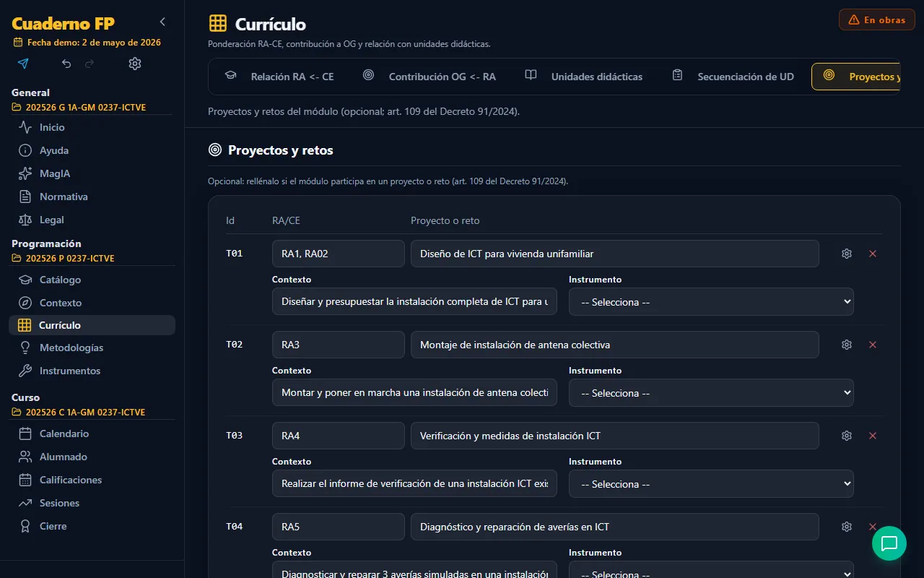Open Calificaciones section
924x578 pixels.
point(92,480)
